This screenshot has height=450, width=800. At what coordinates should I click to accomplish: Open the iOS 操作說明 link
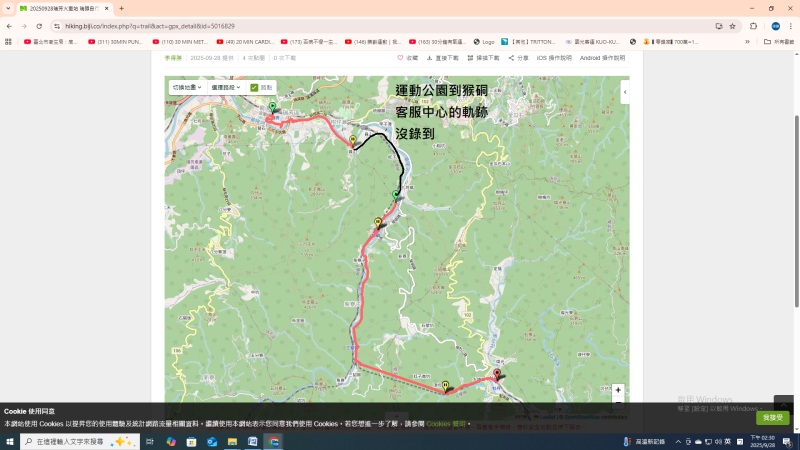click(x=554, y=58)
